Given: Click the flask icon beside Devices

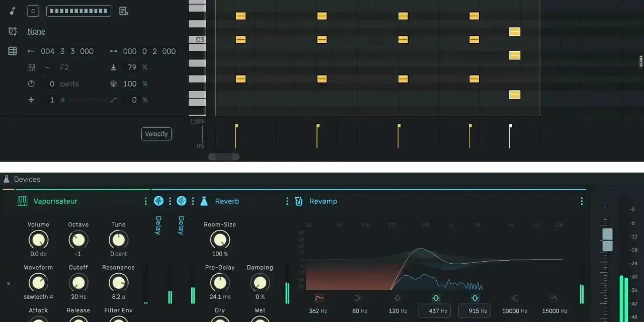Looking at the screenshot, I should (7, 179).
